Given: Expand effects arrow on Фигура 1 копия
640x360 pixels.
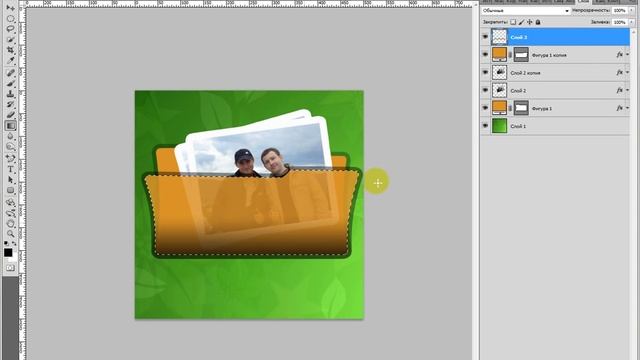Looking at the screenshot, I should [x=627, y=55].
